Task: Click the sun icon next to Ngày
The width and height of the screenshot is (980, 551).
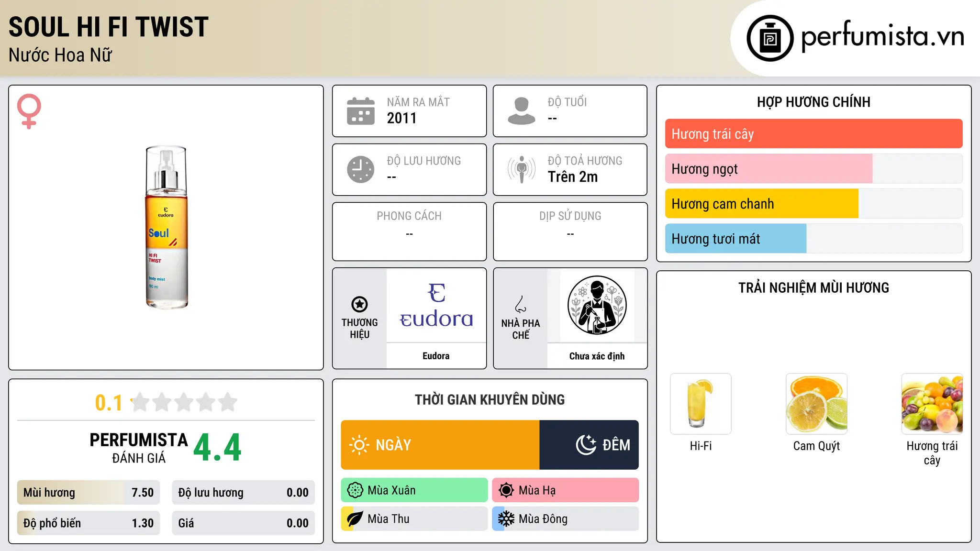Action: coord(359,445)
